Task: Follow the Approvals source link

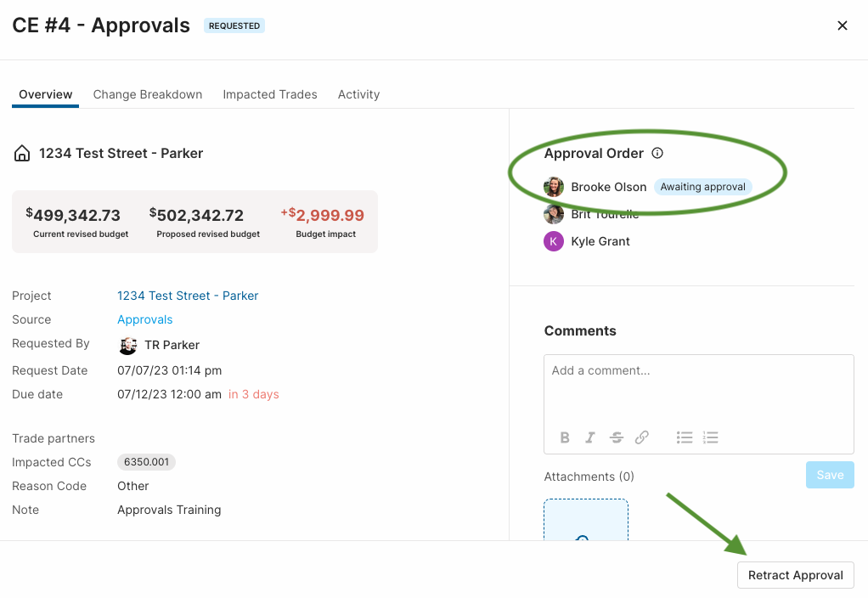Action: point(145,319)
